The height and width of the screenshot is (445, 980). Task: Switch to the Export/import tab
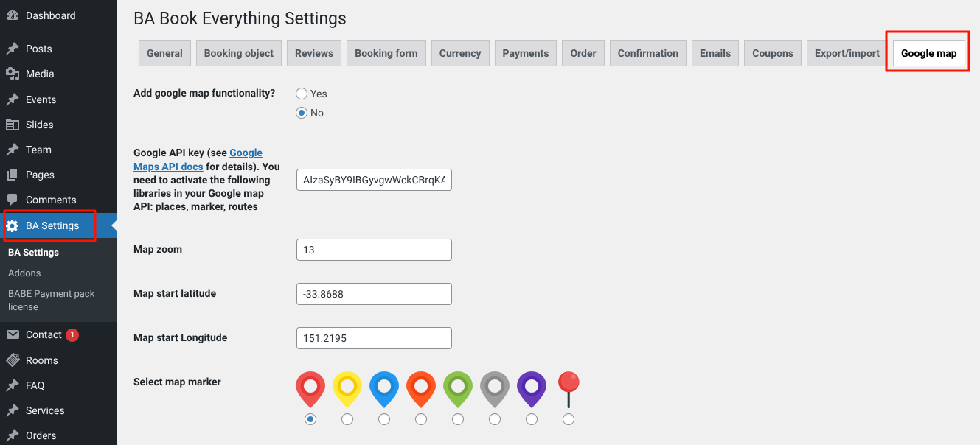click(847, 53)
